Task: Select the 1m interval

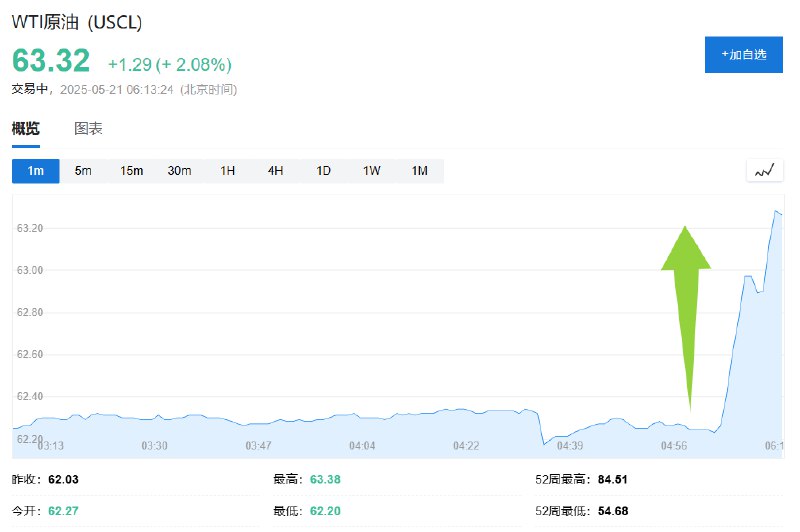Action: click(36, 171)
